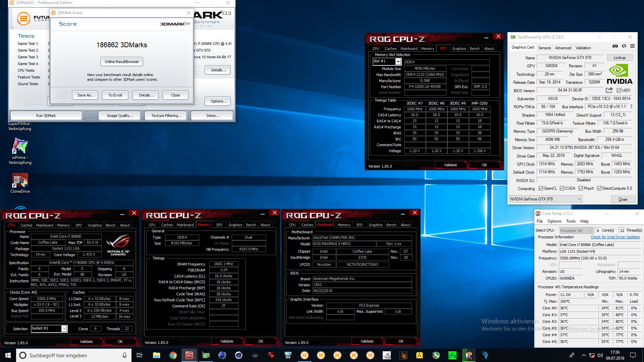Click the GPU-Z Name field
This screenshot has width=644, height=362.
(570, 58)
